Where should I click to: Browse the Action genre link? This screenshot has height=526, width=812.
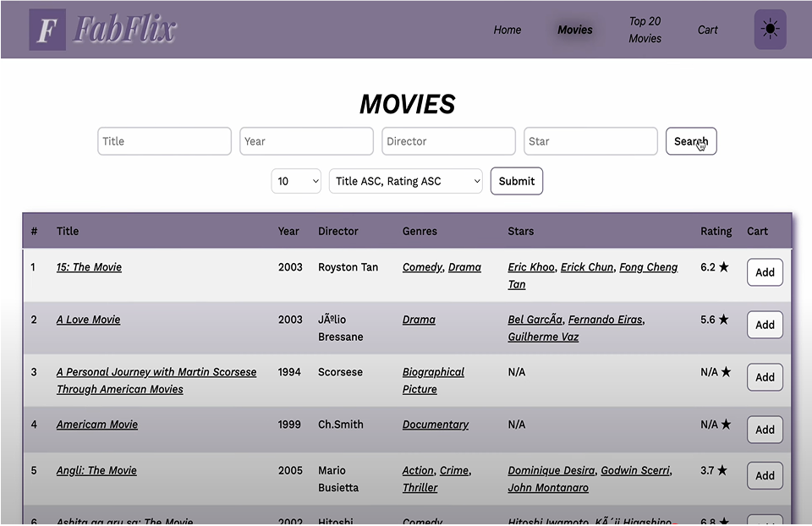coord(418,470)
